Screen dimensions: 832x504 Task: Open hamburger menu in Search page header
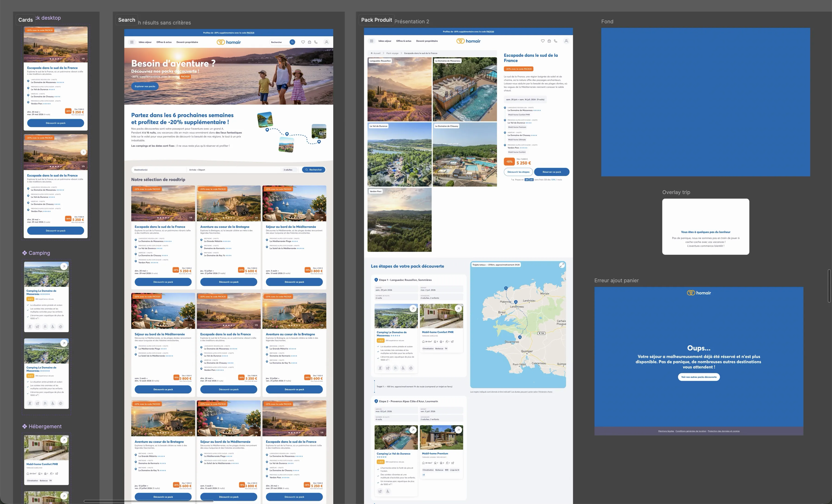(132, 42)
